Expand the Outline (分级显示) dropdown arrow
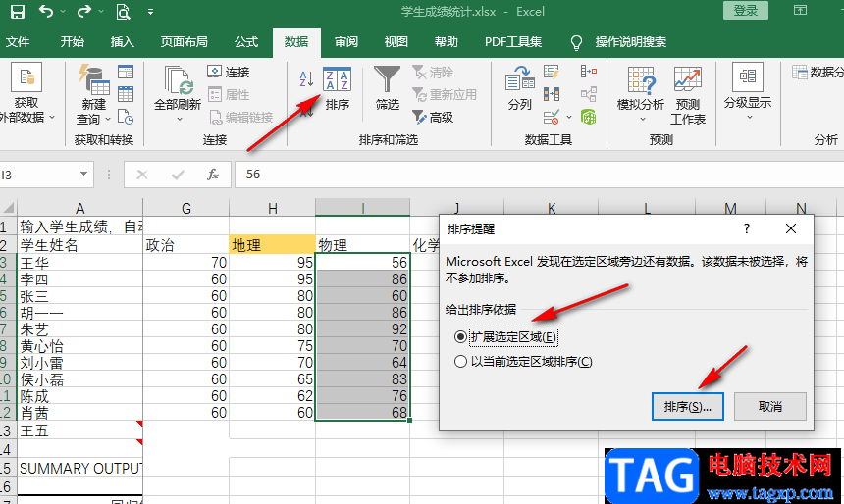 click(x=749, y=117)
